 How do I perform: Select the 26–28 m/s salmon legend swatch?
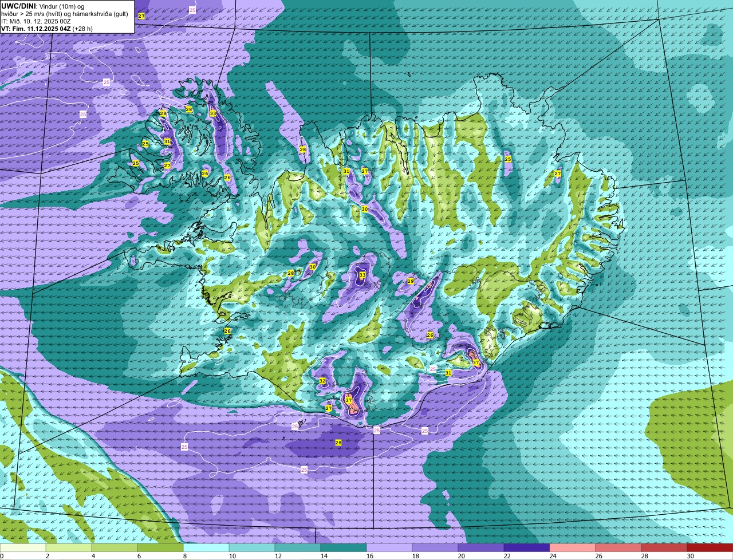[x=618, y=548]
